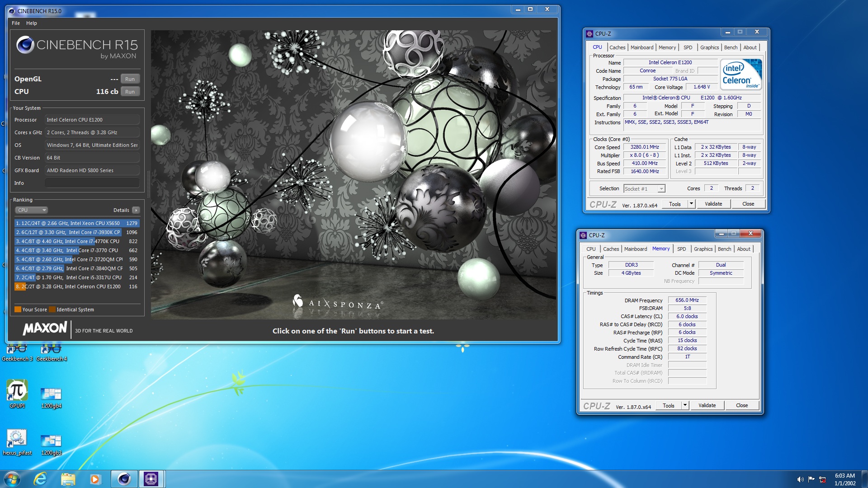This screenshot has width=868, height=488.
Task: Select the Core i7-3770 ranking entry
Action: tap(77, 250)
